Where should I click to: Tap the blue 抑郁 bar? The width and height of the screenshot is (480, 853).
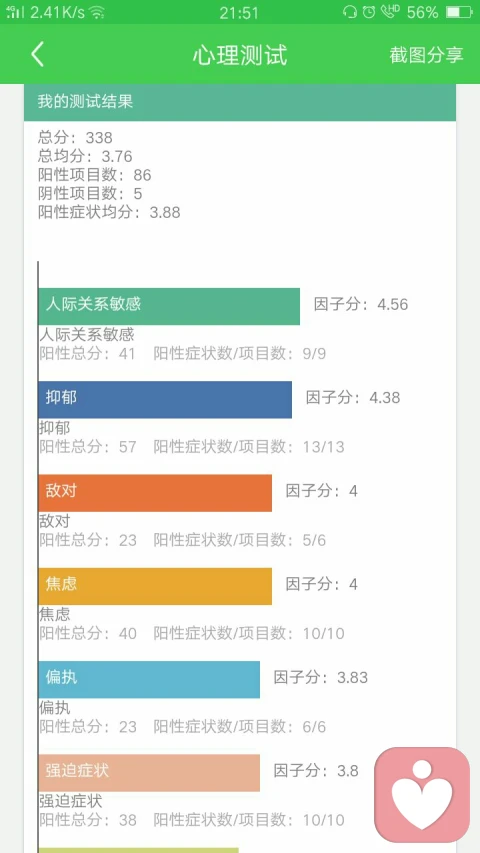click(x=165, y=400)
